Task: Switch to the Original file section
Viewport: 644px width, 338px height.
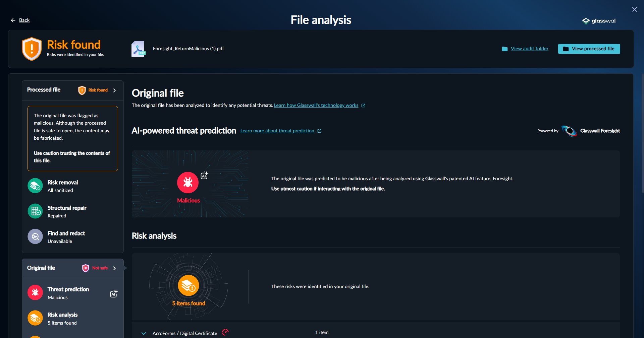Action: click(x=41, y=268)
